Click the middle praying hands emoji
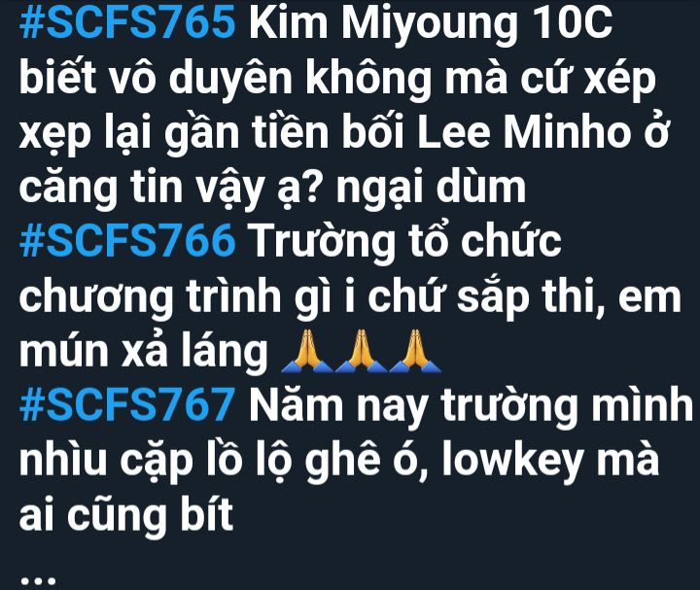The image size is (700, 590). coord(361,351)
